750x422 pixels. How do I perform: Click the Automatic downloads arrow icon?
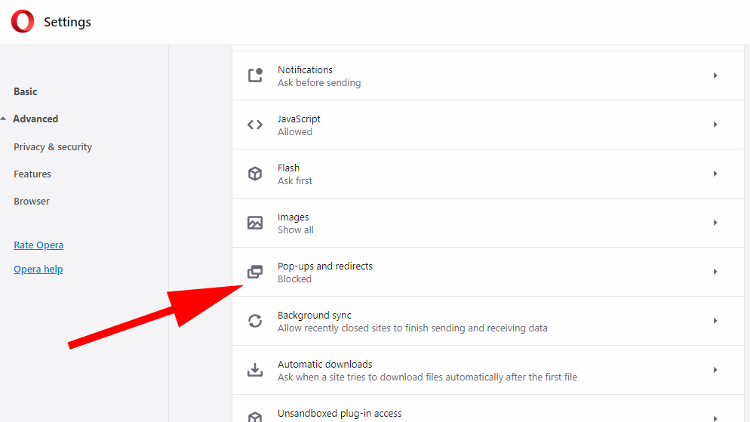click(x=255, y=369)
